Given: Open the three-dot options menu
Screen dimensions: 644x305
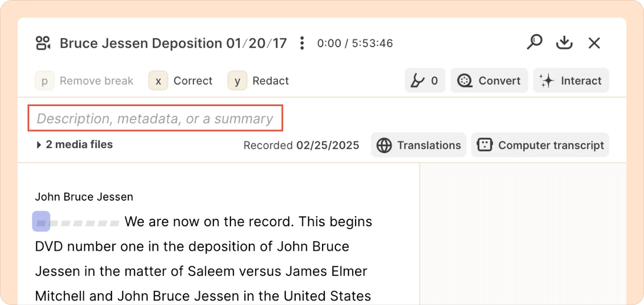Looking at the screenshot, I should [x=302, y=43].
